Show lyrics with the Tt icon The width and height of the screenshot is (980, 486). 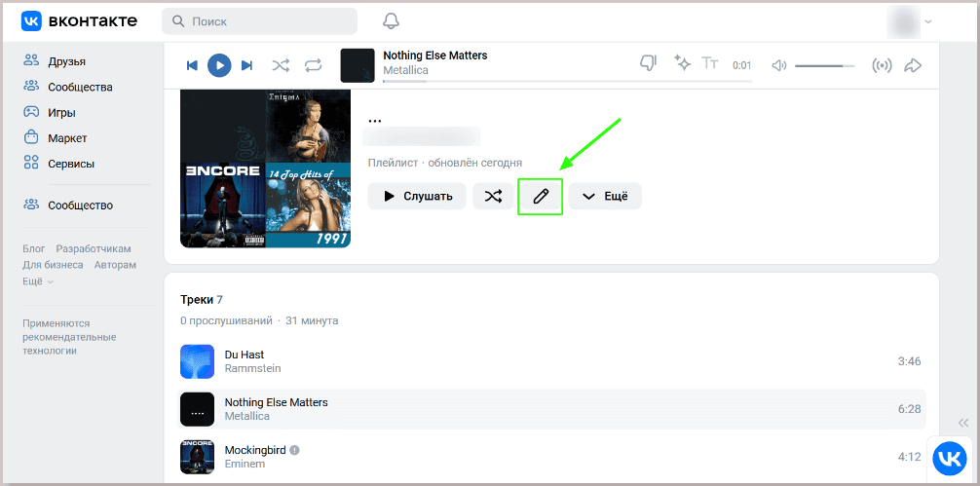pos(710,63)
